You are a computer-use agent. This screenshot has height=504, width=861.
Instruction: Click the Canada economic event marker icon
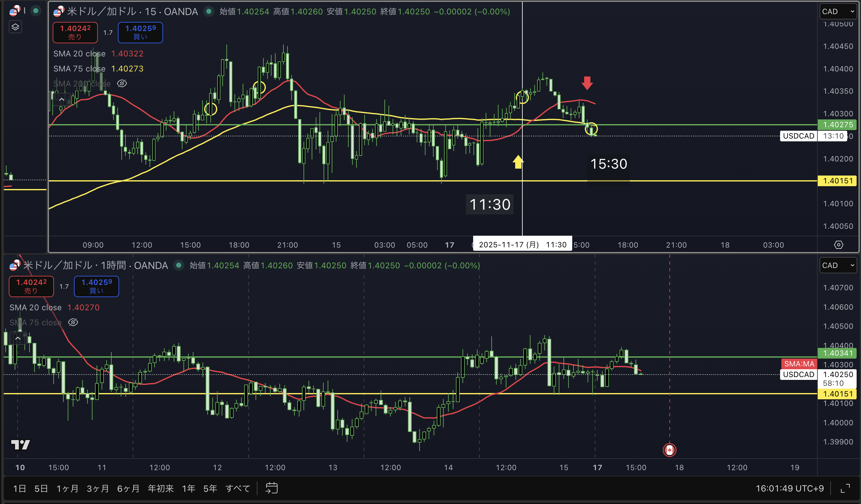pyautogui.click(x=669, y=450)
